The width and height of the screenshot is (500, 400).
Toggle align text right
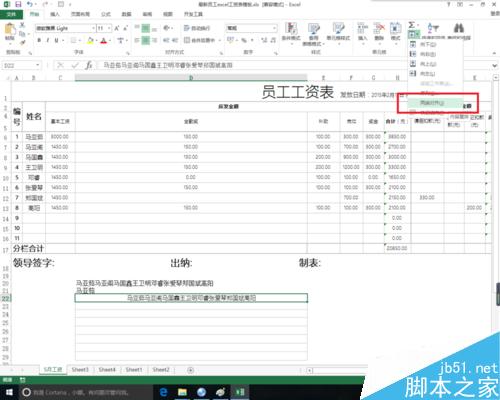click(x=154, y=40)
